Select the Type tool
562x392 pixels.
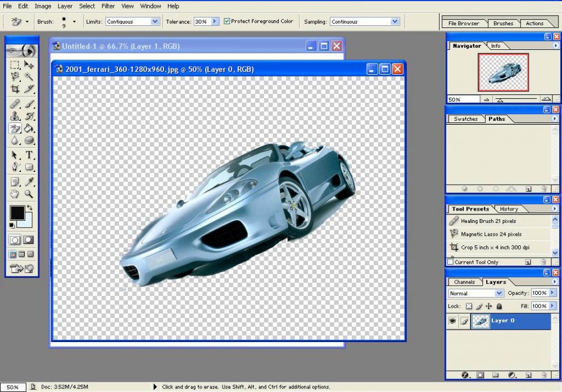point(29,155)
